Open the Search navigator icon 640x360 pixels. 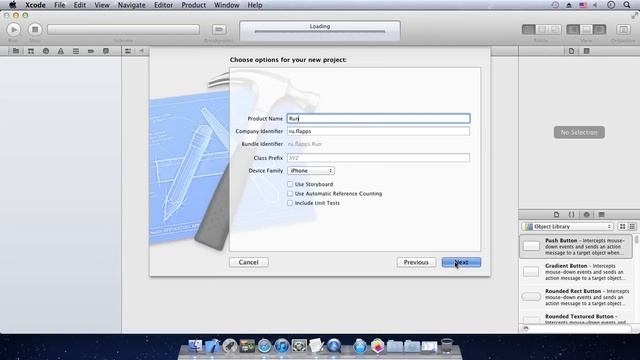(x=46, y=51)
